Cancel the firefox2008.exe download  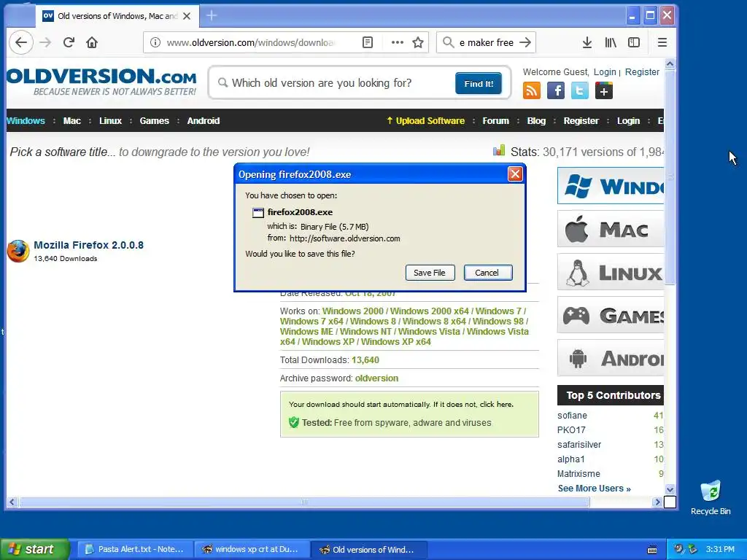click(488, 273)
